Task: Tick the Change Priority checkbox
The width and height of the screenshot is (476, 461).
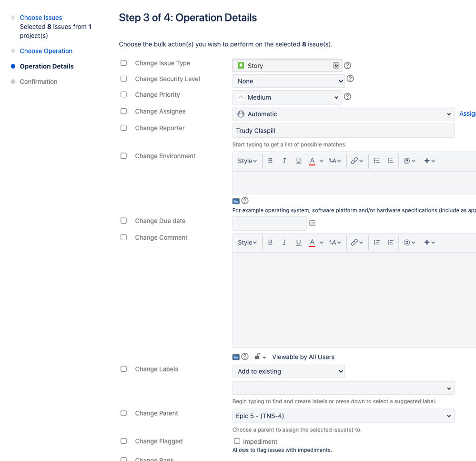Action: (x=123, y=94)
